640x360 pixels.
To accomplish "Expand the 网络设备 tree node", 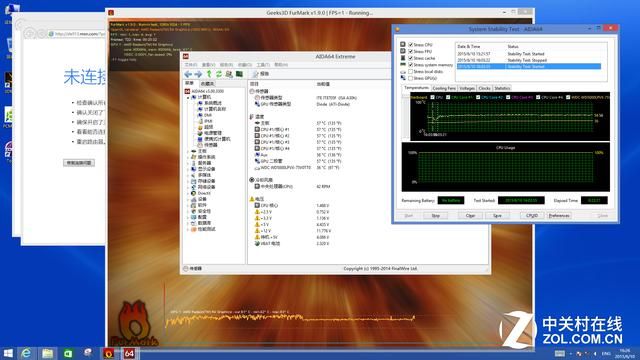I will click(188, 187).
